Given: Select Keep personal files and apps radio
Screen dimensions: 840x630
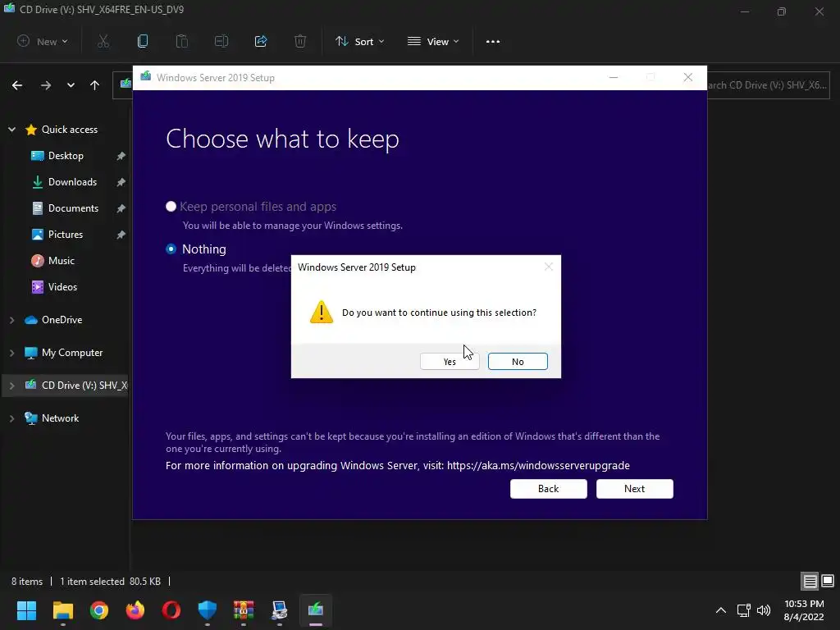Looking at the screenshot, I should coord(171,206).
